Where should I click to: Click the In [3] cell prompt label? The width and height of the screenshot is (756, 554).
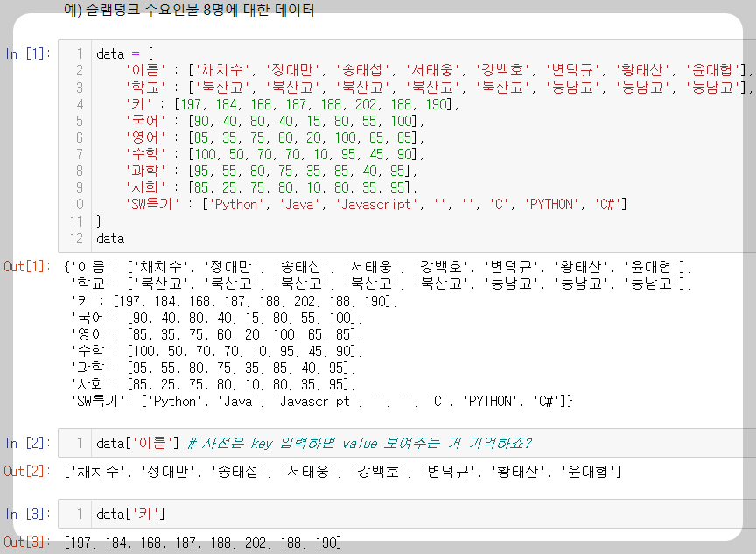pyautogui.click(x=28, y=514)
